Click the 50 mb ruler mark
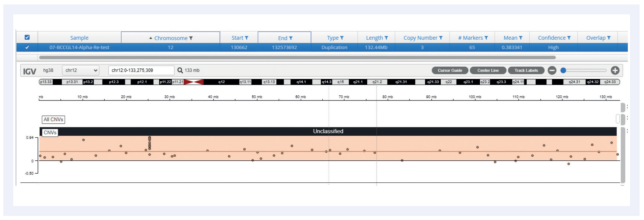The height and width of the screenshot is (220, 644). (x=257, y=97)
